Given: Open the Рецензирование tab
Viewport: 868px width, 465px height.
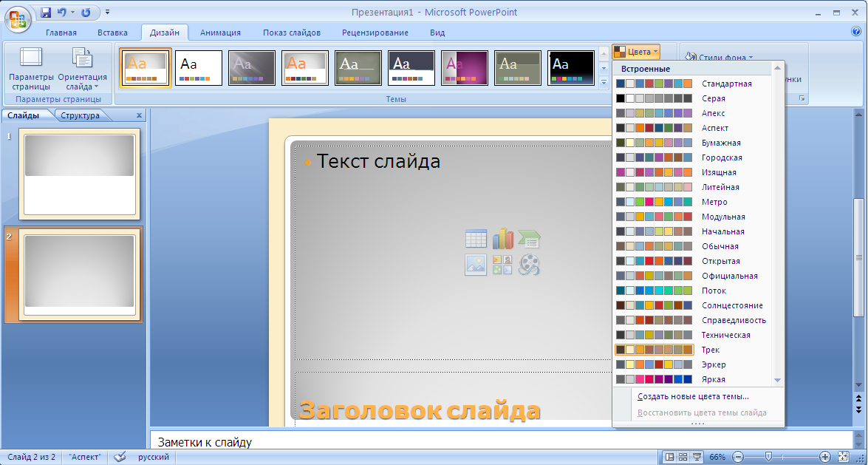Looking at the screenshot, I should [x=375, y=33].
